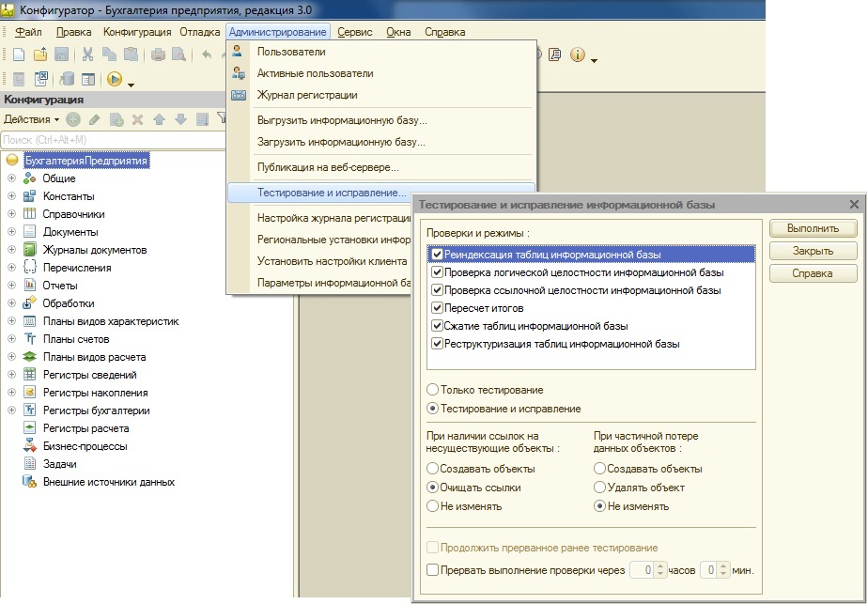Click the Update database configuration icon
This screenshot has height=604, width=868.
click(x=67, y=79)
